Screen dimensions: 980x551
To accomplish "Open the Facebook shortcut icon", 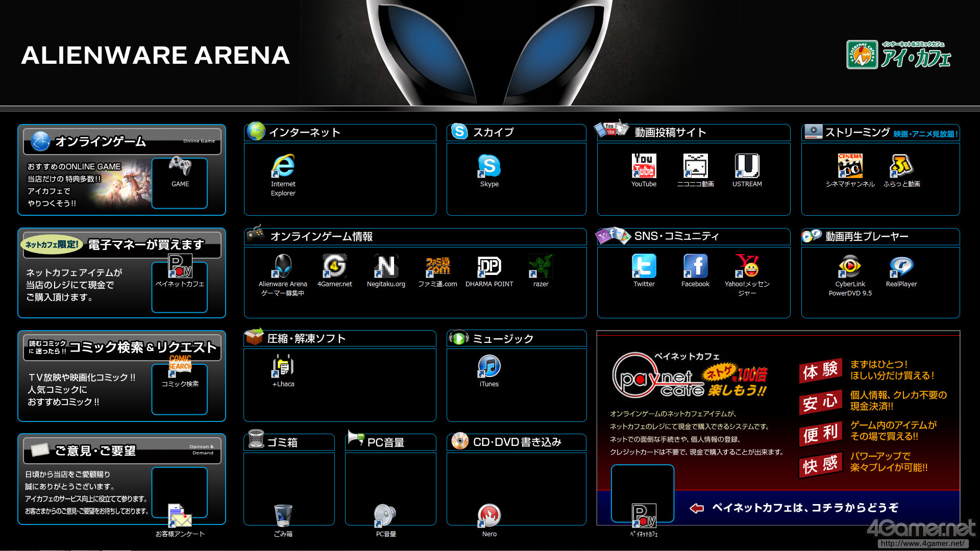I will [695, 266].
